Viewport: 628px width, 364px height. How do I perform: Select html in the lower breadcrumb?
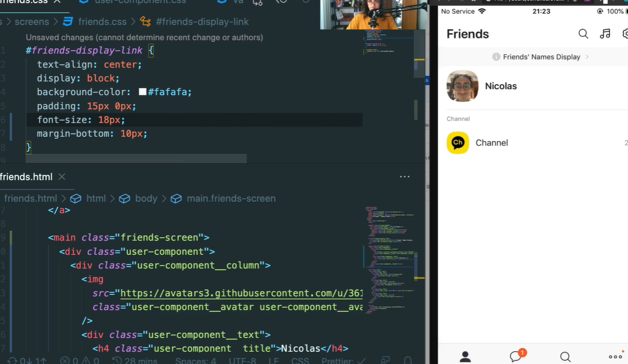coord(96,198)
